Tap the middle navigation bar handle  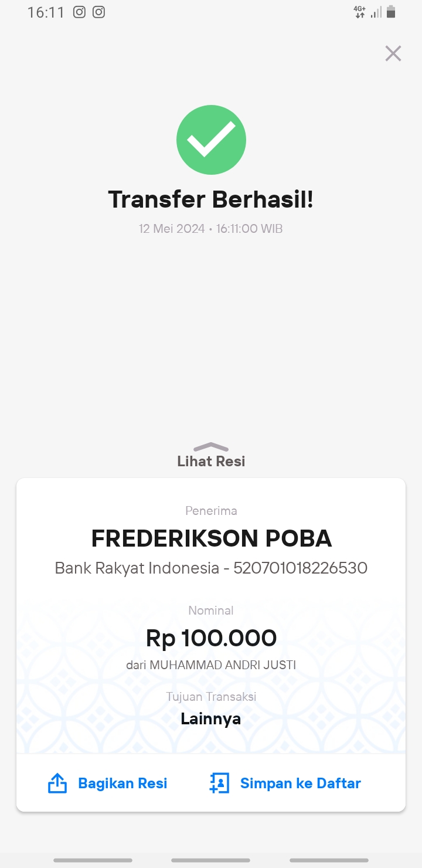click(211, 860)
